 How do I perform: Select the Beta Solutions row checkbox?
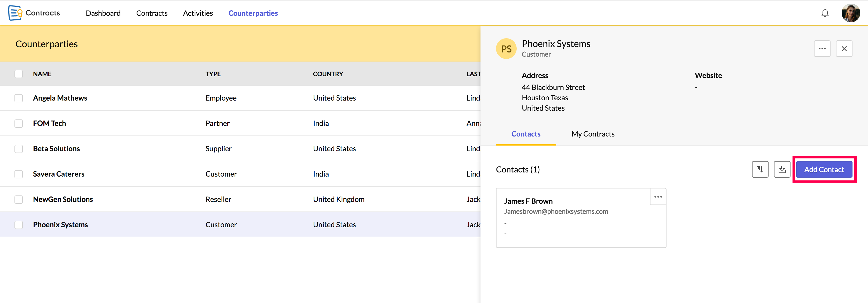[x=19, y=149]
